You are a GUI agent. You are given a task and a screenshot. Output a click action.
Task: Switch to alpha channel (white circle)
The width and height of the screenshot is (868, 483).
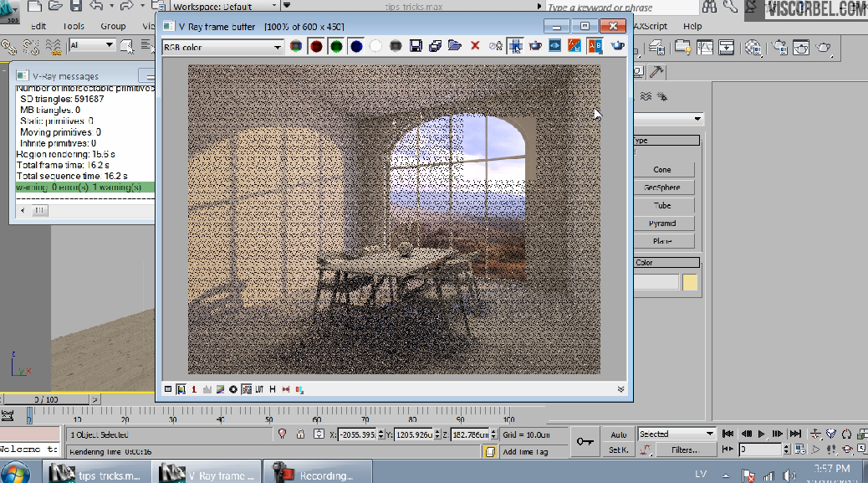(x=375, y=47)
